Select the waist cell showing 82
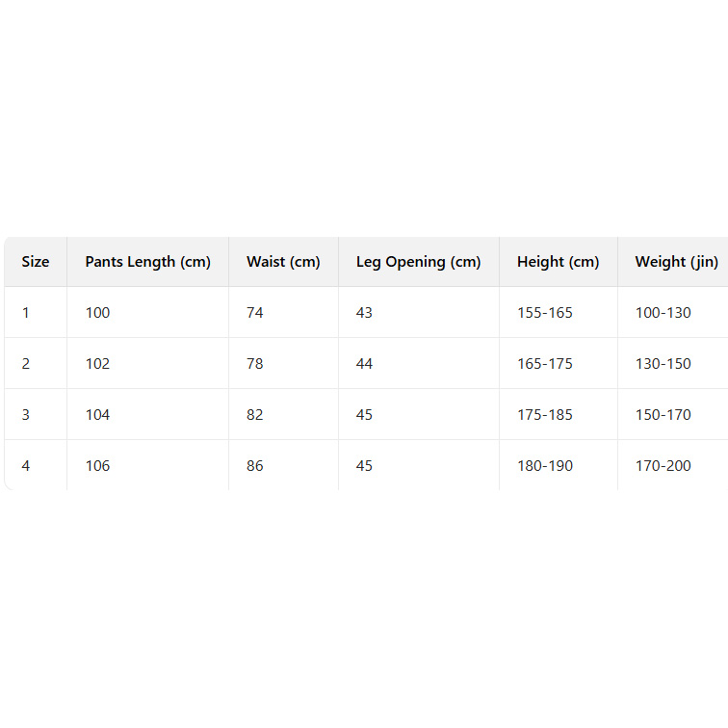Screen dimensions: 728x728 point(255,415)
